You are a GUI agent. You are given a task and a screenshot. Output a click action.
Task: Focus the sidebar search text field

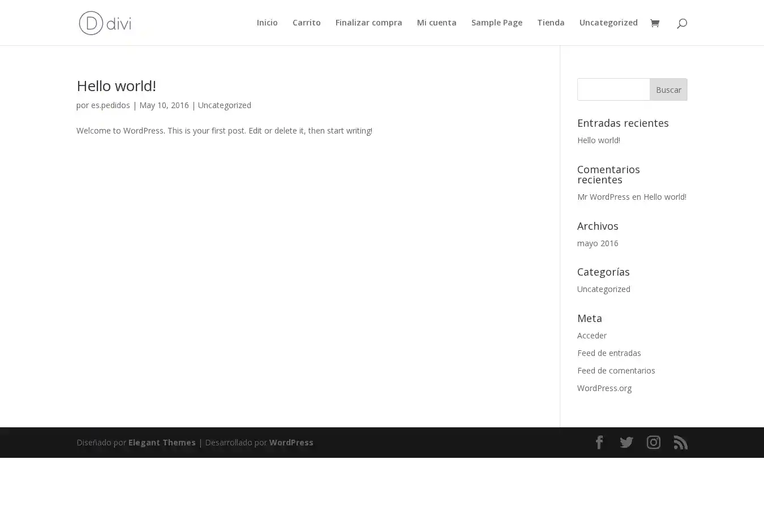click(613, 89)
